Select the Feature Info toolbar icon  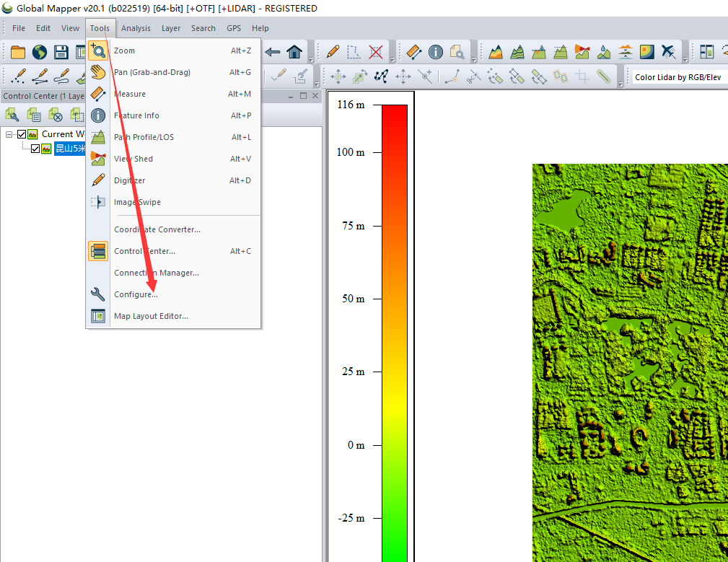click(436, 52)
